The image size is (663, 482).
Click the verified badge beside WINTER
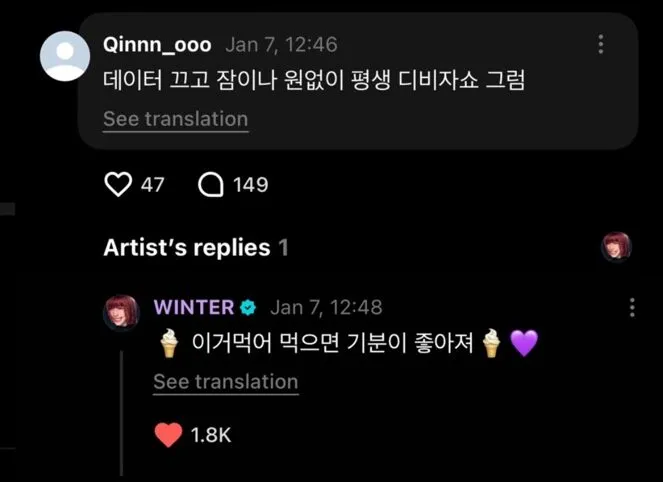click(248, 307)
